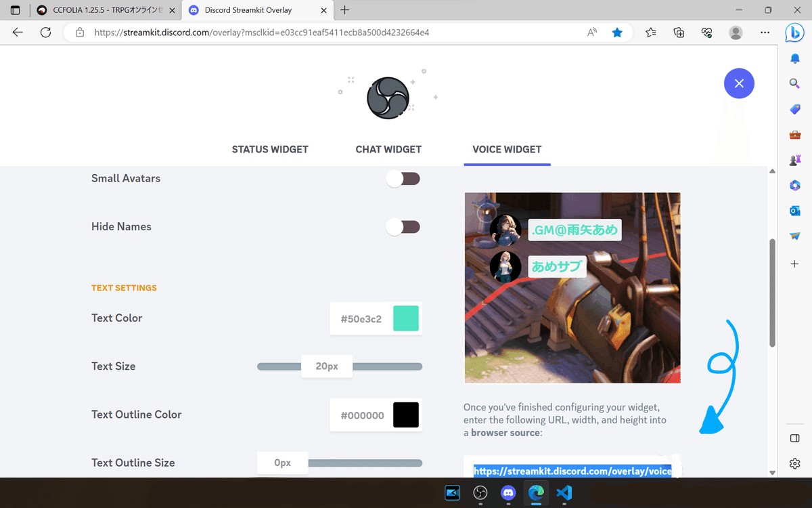Click the OBS logo at the page top
The height and width of the screenshot is (508, 812).
(x=388, y=98)
